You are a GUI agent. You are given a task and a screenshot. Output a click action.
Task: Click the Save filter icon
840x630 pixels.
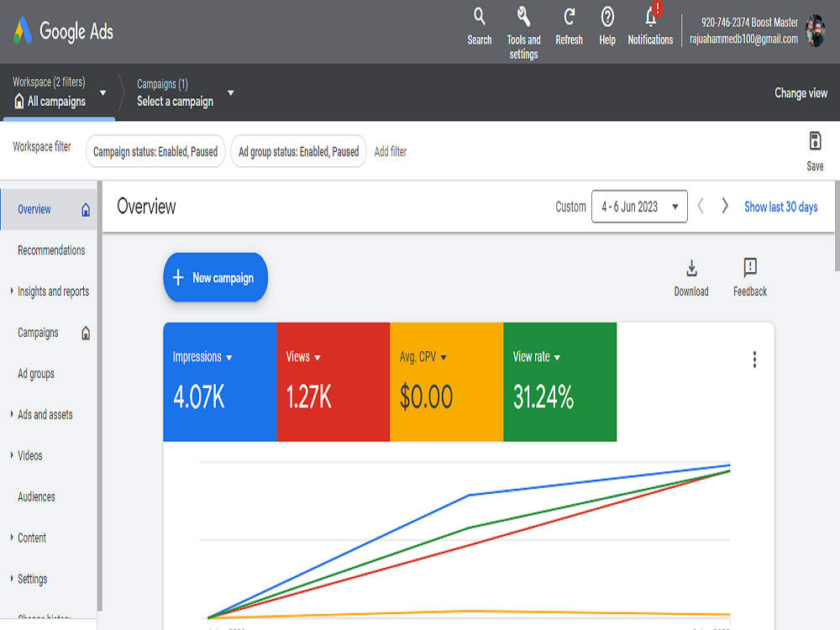click(815, 141)
